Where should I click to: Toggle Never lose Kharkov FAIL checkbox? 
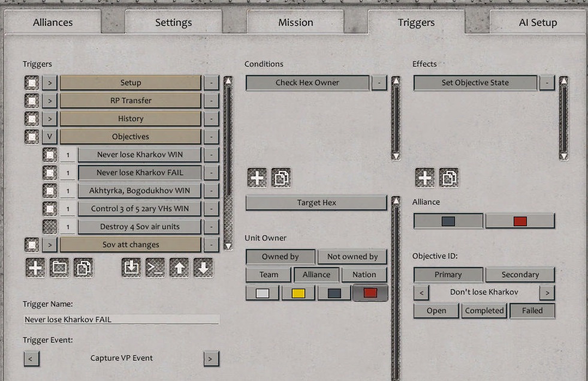[50, 173]
